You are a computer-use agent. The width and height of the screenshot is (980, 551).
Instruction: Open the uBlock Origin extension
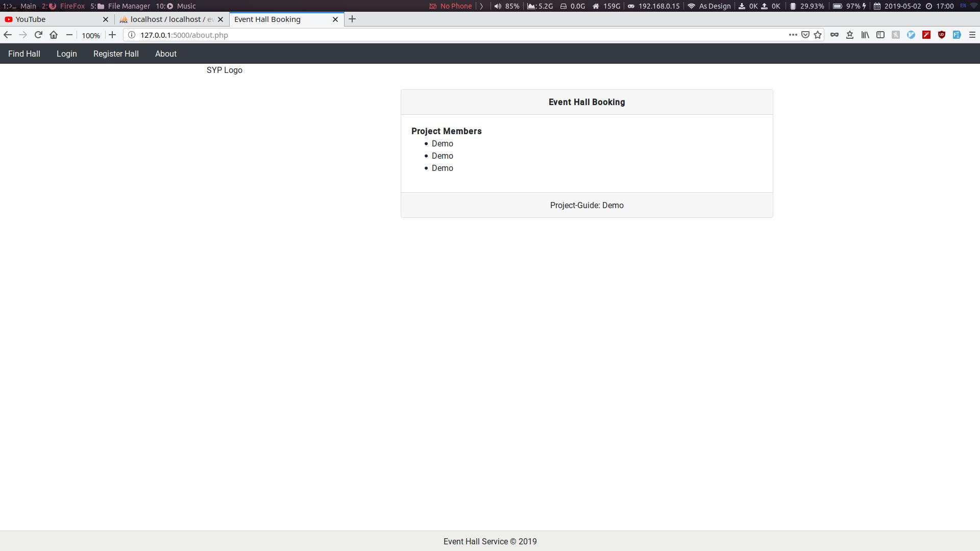coord(942,35)
